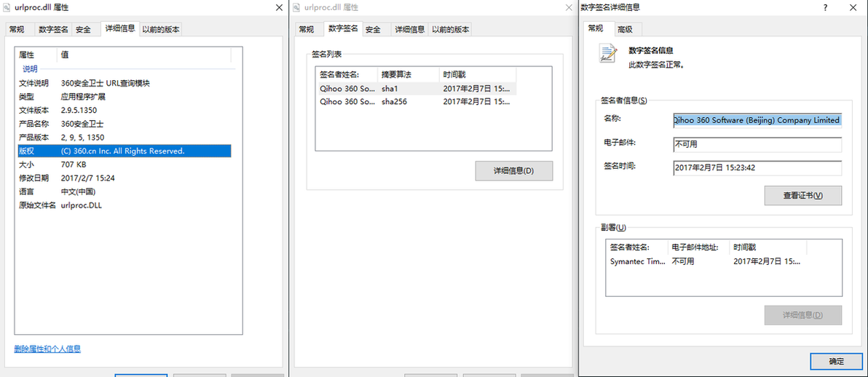Click the signer 名称 text field
This screenshot has width=868, height=377.
[757, 120]
